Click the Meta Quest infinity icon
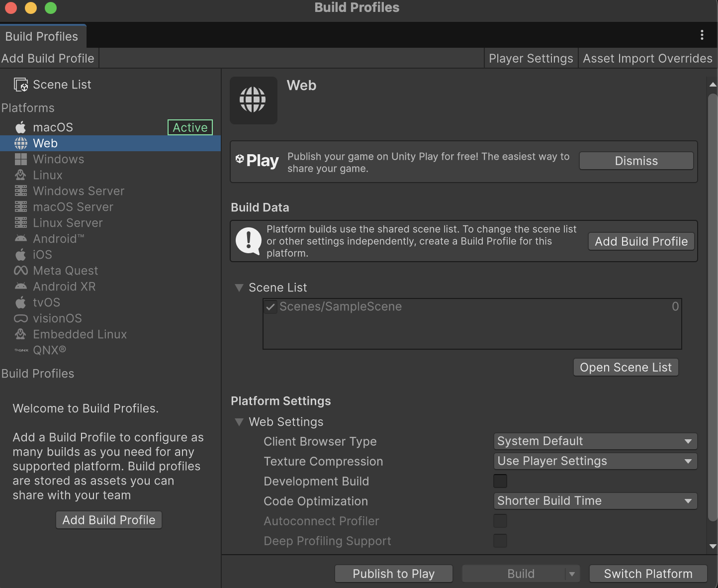The height and width of the screenshot is (588, 718). [x=20, y=271]
